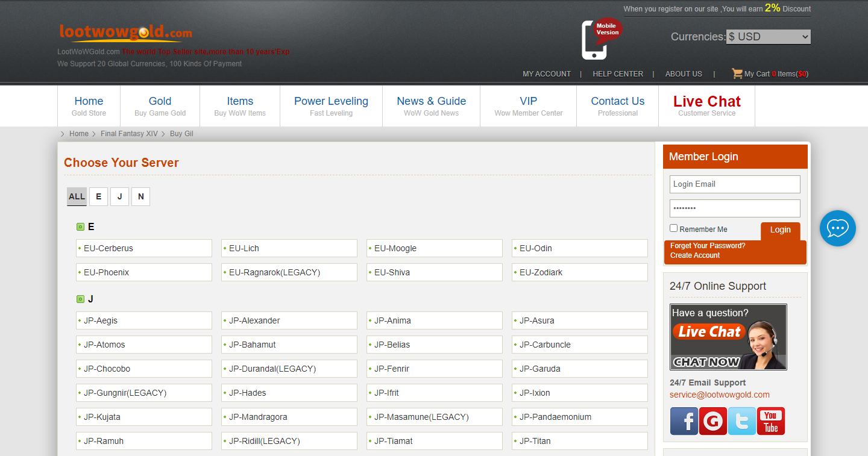This screenshot has width=868, height=456.
Task: Open the Google Plus social icon
Action: [712, 421]
